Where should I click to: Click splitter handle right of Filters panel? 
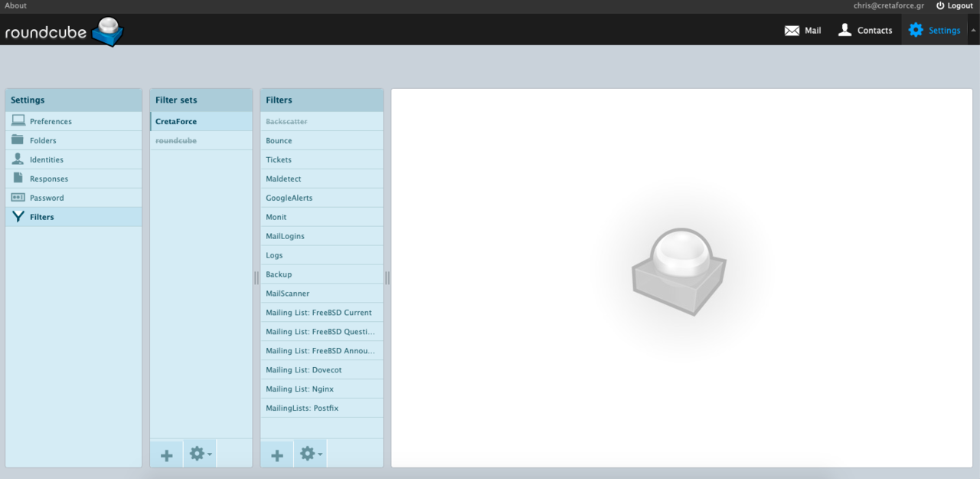point(387,277)
